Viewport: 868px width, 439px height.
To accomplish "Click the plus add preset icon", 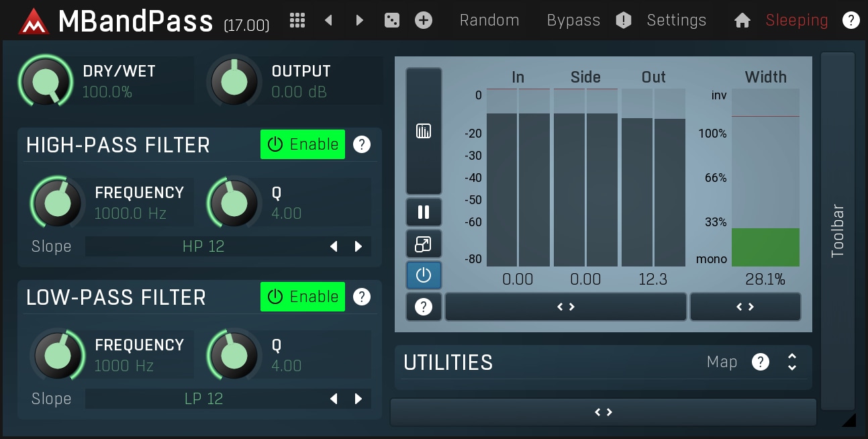I will [x=424, y=20].
